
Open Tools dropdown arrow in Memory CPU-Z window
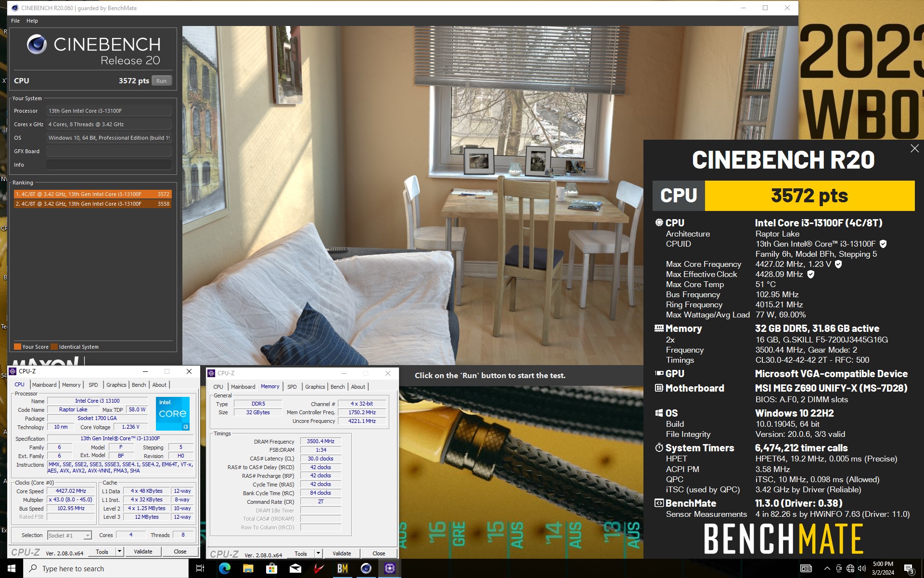pyautogui.click(x=318, y=553)
